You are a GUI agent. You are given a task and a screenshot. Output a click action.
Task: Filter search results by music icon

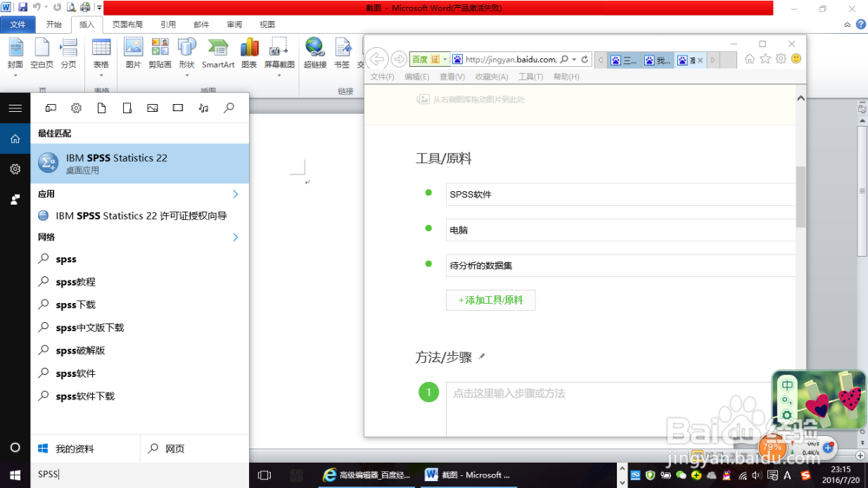(203, 108)
